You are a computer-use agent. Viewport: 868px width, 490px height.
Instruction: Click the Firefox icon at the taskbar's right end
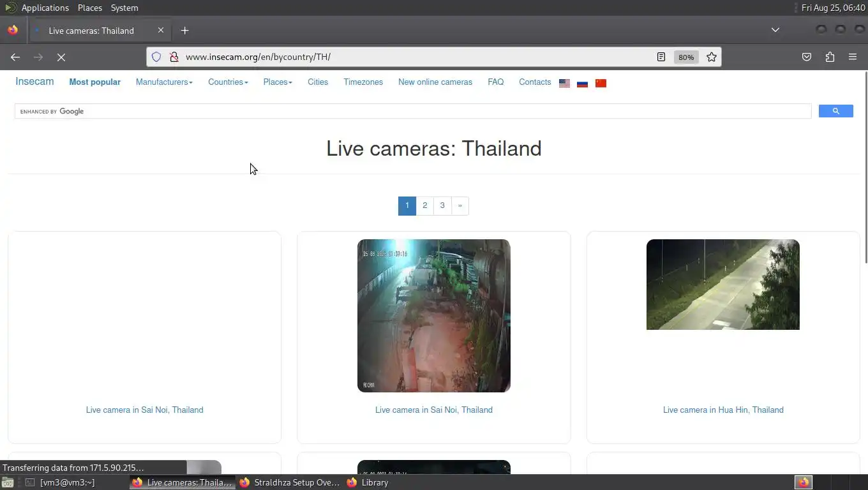(804, 482)
